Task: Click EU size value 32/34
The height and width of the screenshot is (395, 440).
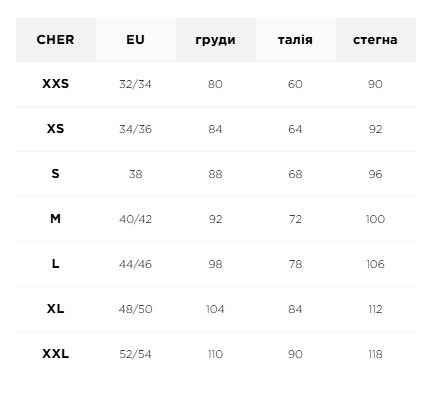Action: click(135, 84)
